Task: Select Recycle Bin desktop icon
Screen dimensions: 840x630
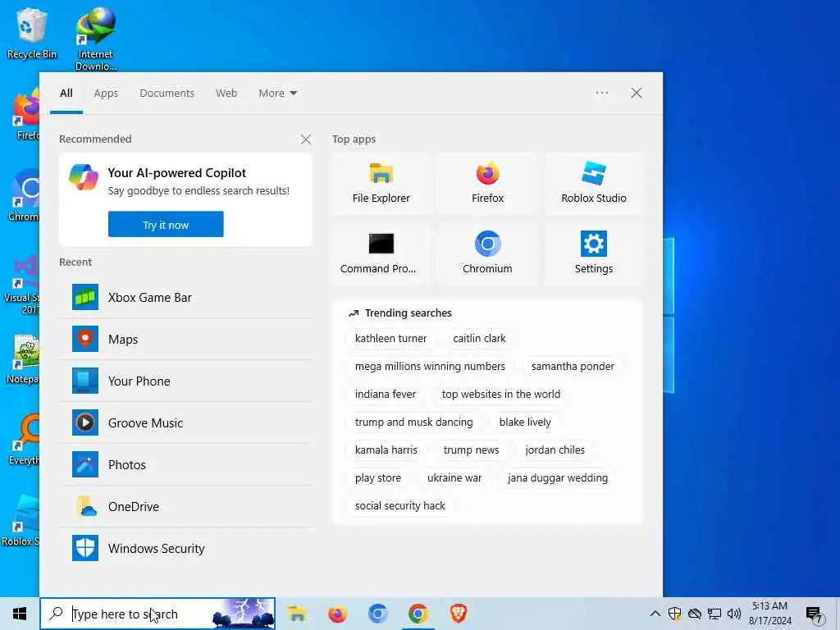Action: tap(32, 33)
